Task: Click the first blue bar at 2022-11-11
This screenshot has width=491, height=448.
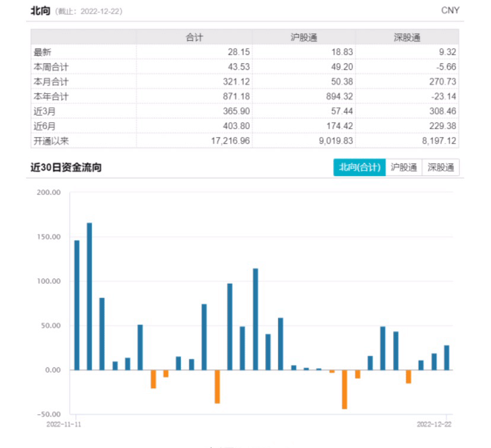Action: (x=76, y=305)
